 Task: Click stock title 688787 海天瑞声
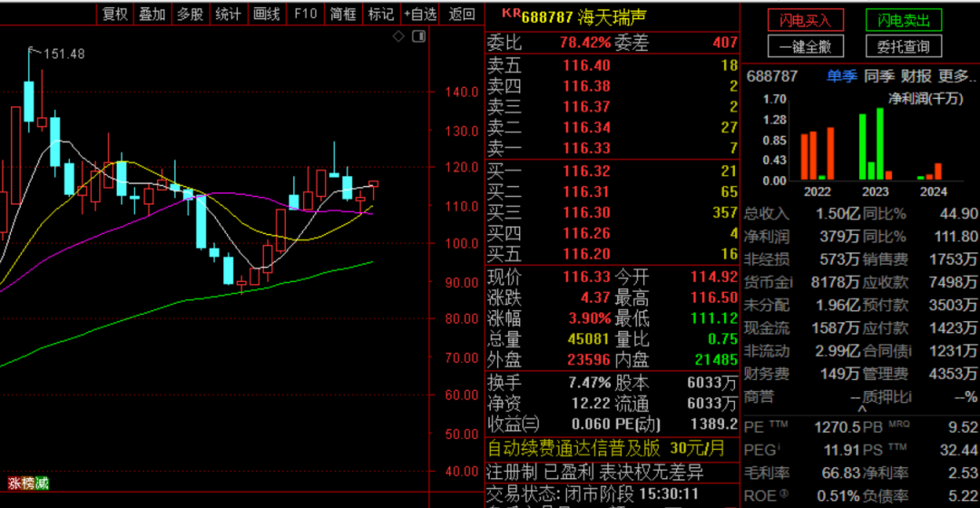click(583, 17)
